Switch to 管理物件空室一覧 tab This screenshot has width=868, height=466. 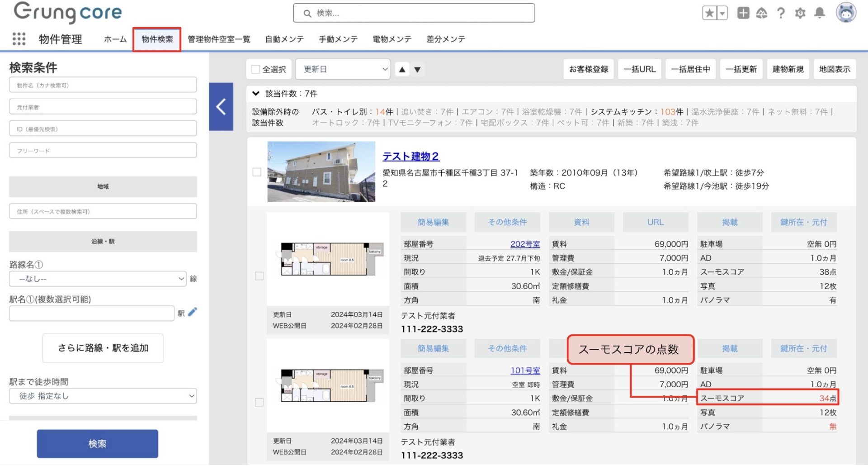pos(219,39)
